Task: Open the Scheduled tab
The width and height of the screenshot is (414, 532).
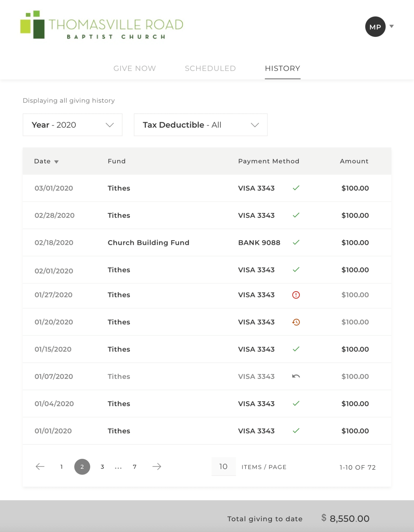Action: [210, 68]
